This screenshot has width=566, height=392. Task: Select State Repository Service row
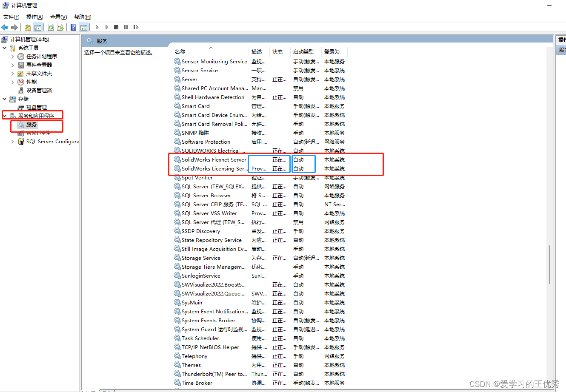[x=260, y=240]
